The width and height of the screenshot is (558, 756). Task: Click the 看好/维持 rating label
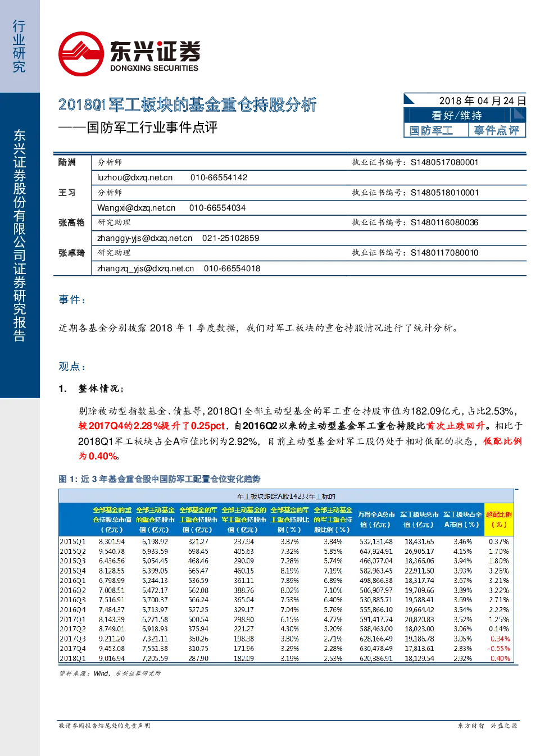[x=457, y=115]
